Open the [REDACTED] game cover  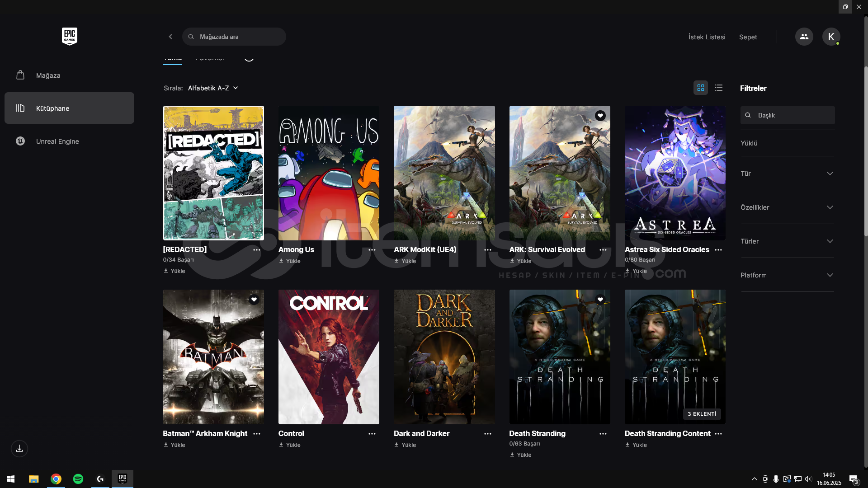click(x=213, y=173)
